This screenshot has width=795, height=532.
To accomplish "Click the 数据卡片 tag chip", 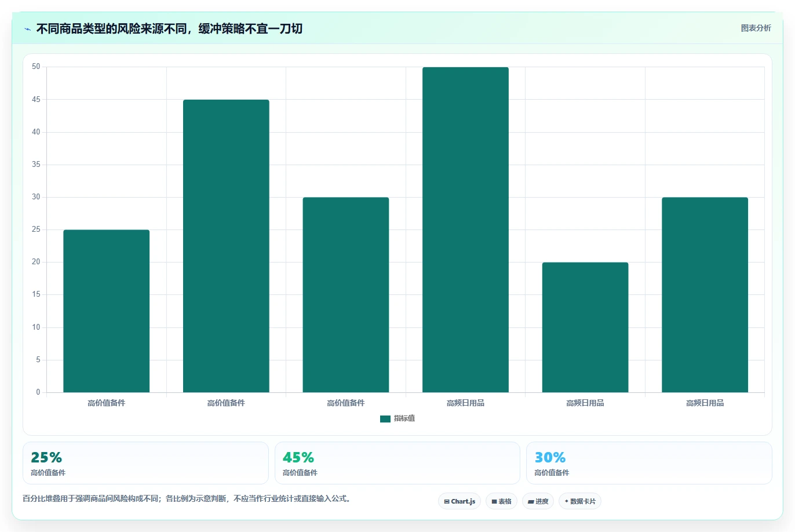I will 580,501.
